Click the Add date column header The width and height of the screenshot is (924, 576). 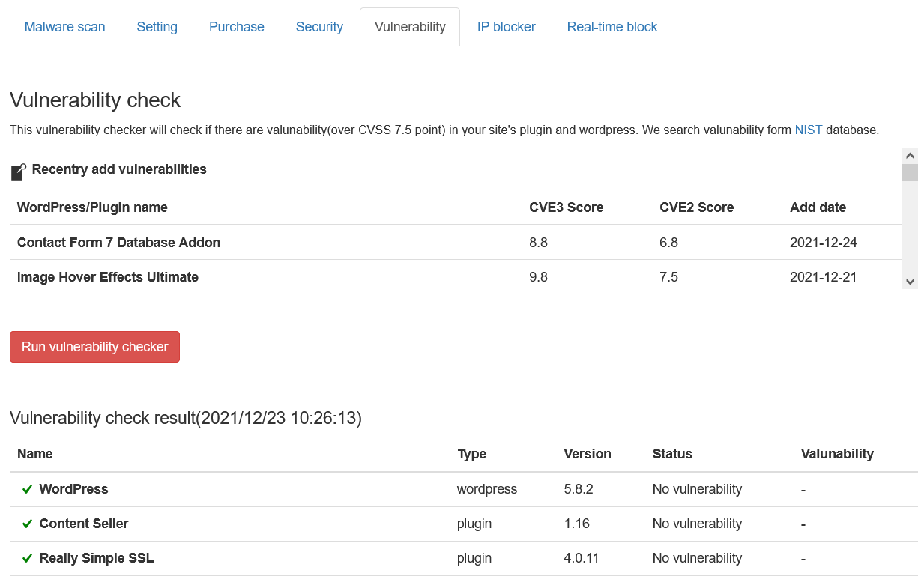coord(818,207)
